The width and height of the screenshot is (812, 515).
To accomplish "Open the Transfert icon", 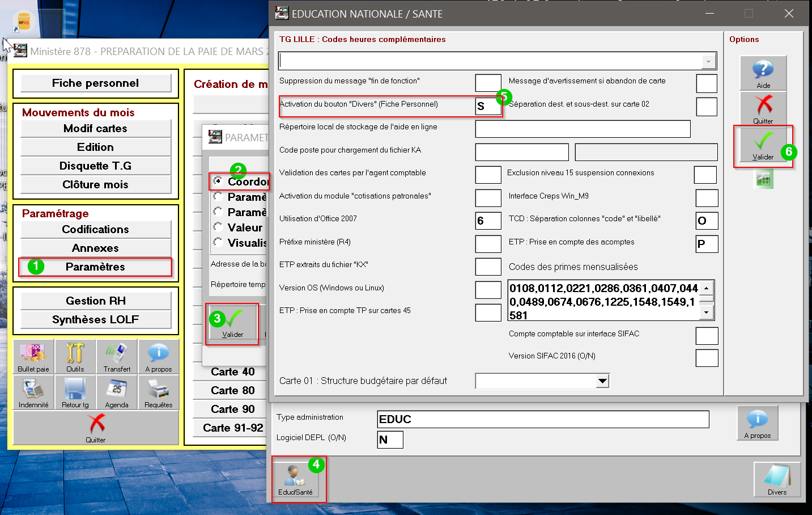I will pos(117,356).
